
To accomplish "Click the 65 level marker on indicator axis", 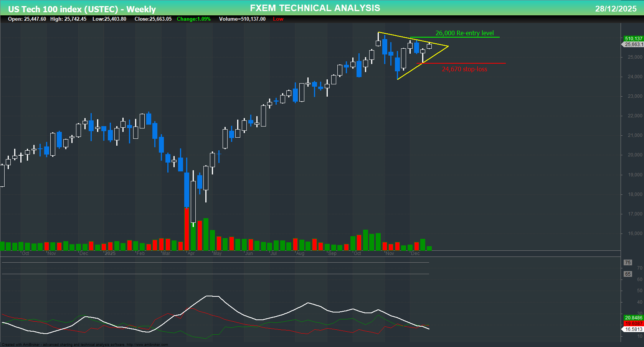I will 628,274.
